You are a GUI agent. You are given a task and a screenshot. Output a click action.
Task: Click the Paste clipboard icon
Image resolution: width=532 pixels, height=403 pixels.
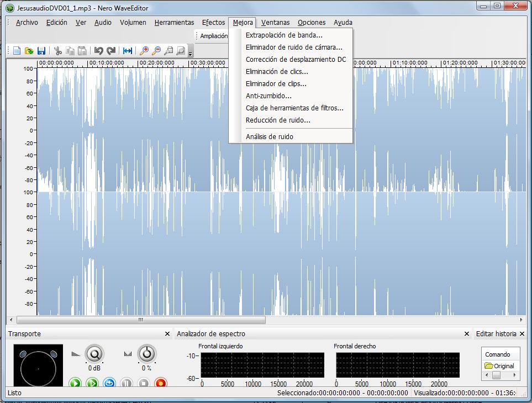(x=82, y=51)
